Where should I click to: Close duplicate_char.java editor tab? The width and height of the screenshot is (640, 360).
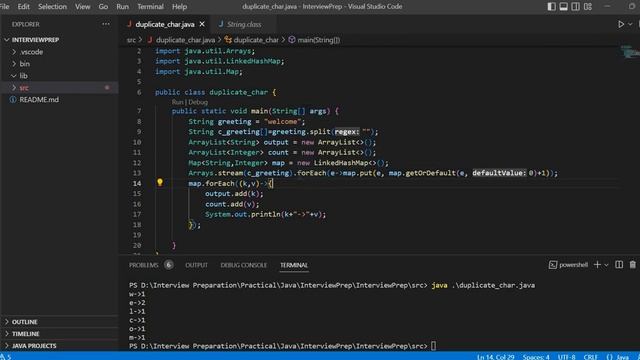point(202,24)
